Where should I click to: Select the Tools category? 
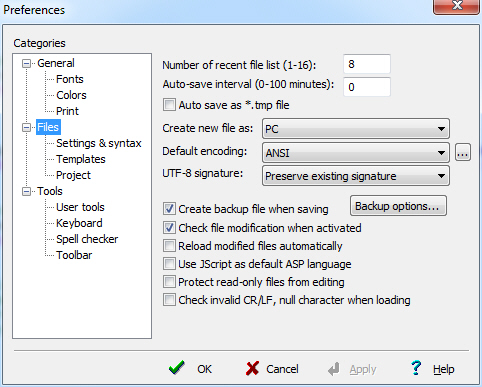click(x=50, y=191)
